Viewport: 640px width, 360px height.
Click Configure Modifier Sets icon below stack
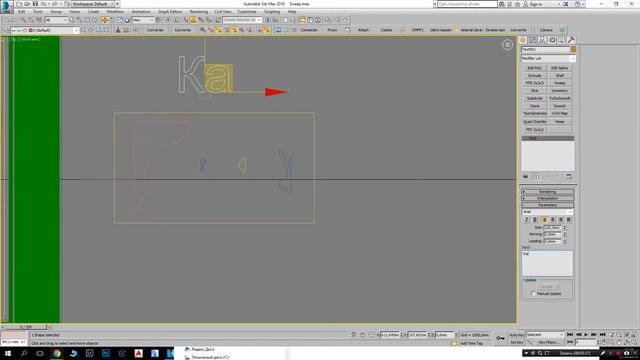pos(569,176)
